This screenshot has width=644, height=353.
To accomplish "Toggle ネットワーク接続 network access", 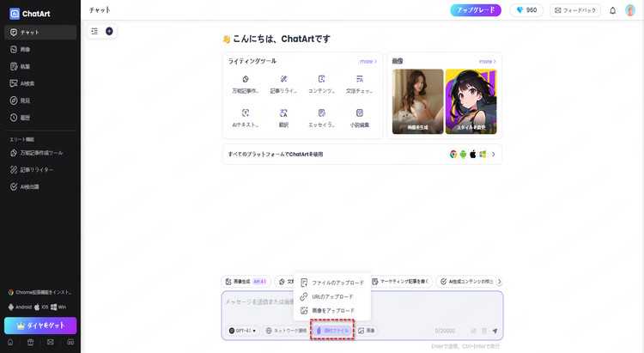I will (x=286, y=331).
